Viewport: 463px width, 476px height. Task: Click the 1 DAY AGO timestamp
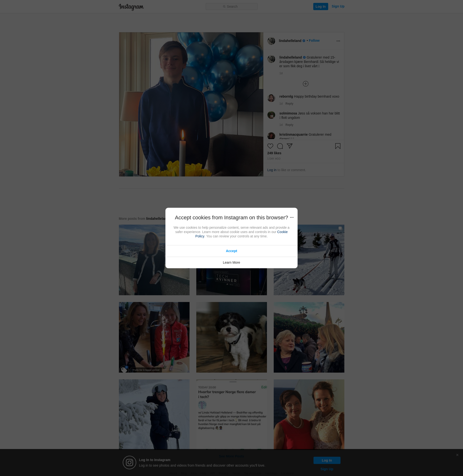(x=274, y=159)
